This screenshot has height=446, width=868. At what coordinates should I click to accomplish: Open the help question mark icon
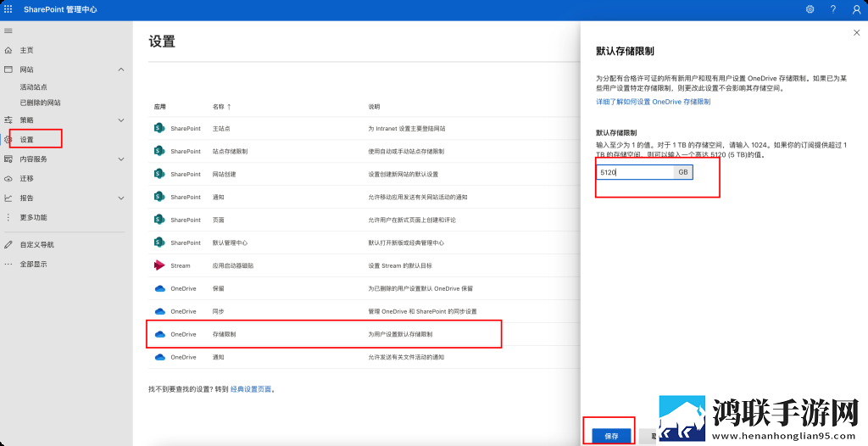pyautogui.click(x=833, y=9)
